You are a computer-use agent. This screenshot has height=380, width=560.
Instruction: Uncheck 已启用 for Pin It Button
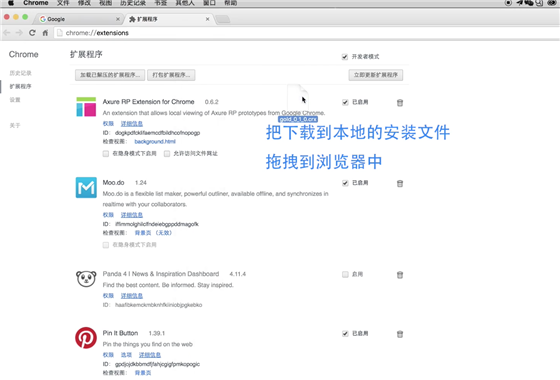click(x=345, y=334)
